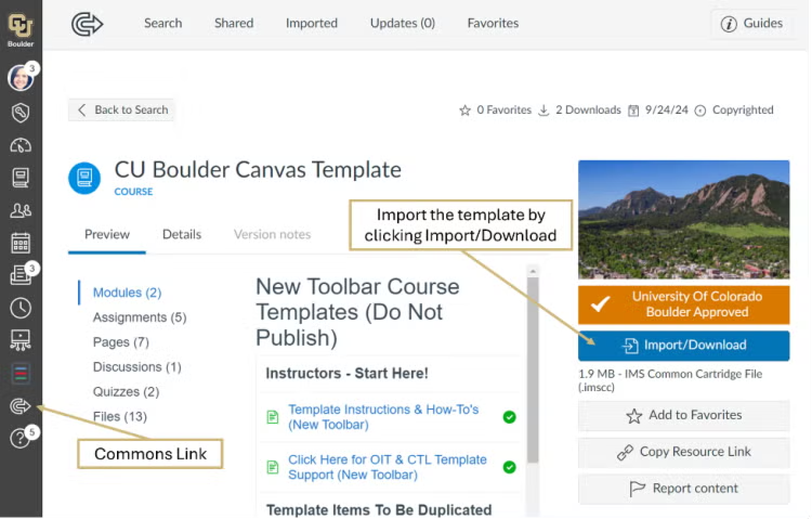The image size is (812, 519).
Task: Open Click Here for OIT & CTL Template Support link
Action: (388, 467)
